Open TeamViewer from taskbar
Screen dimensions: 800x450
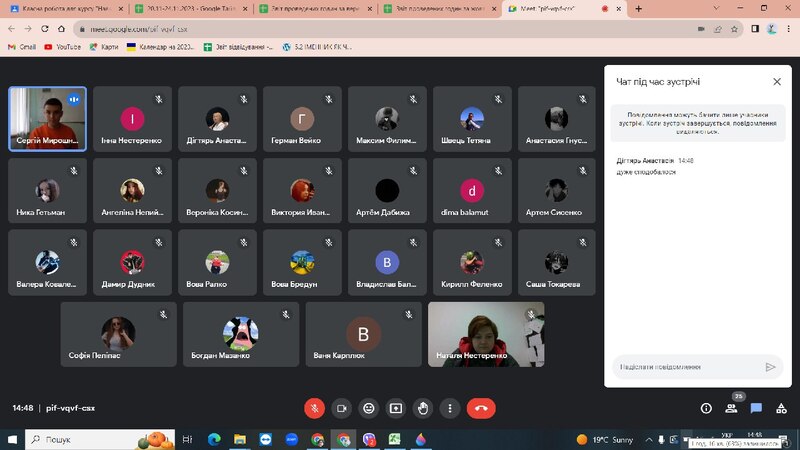pyautogui.click(x=265, y=439)
